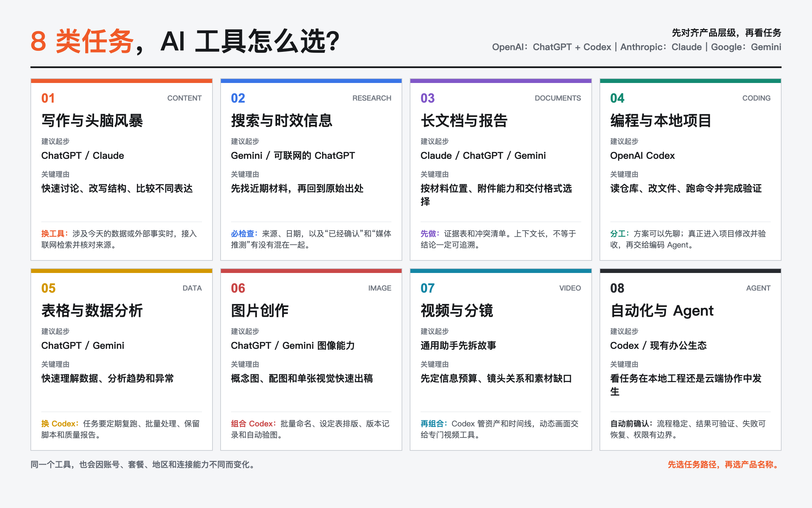The image size is (812, 508).
Task: Click the text 'ChatGPT / Claude'
Action: [x=83, y=155]
